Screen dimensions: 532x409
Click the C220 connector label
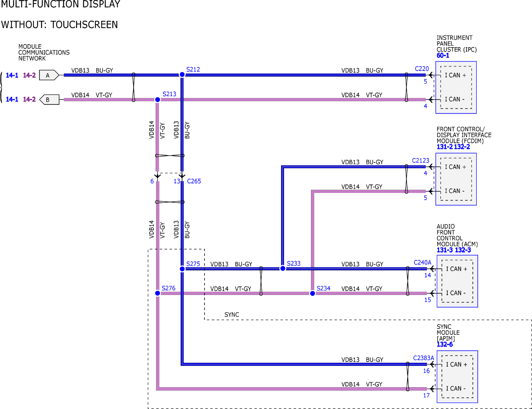(422, 69)
